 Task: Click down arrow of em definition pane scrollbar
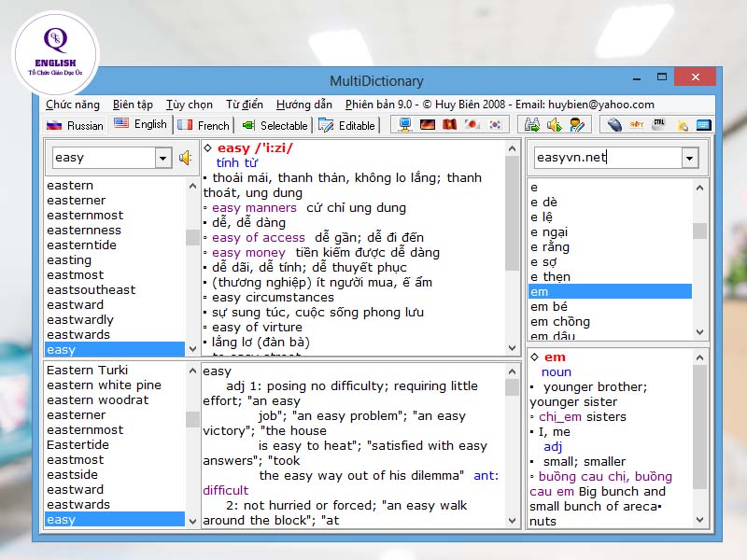coord(699,519)
